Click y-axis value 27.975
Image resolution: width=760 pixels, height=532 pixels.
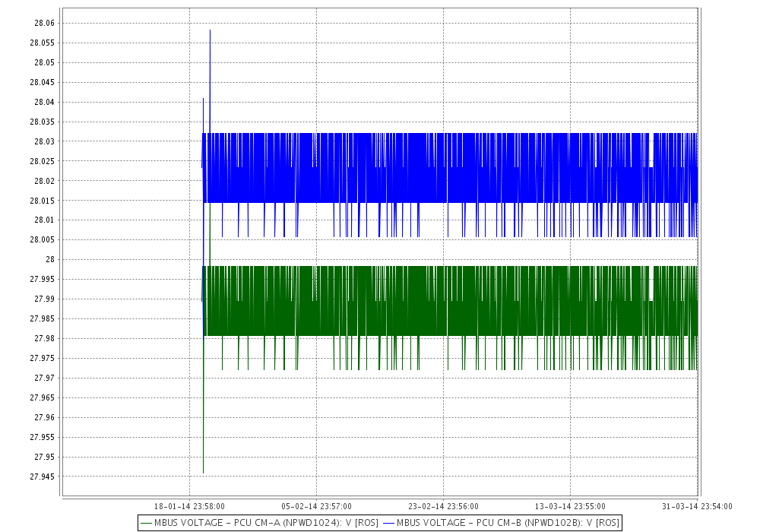pos(43,358)
